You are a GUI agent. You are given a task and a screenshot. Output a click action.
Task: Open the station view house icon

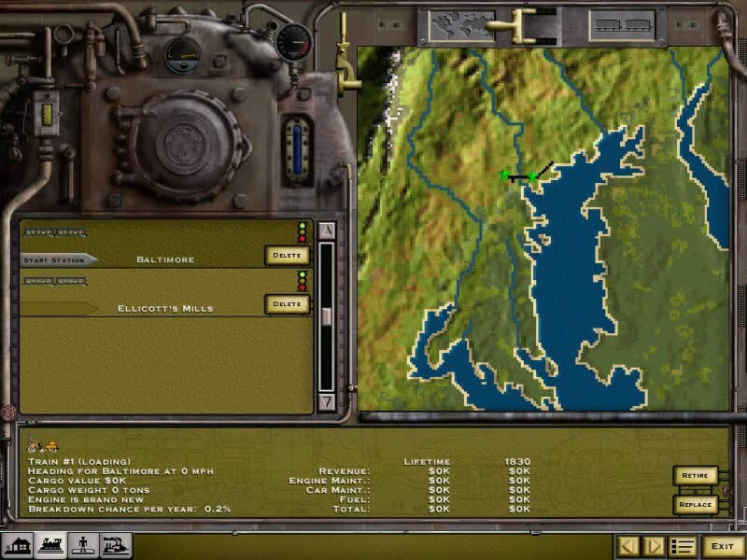click(17, 545)
